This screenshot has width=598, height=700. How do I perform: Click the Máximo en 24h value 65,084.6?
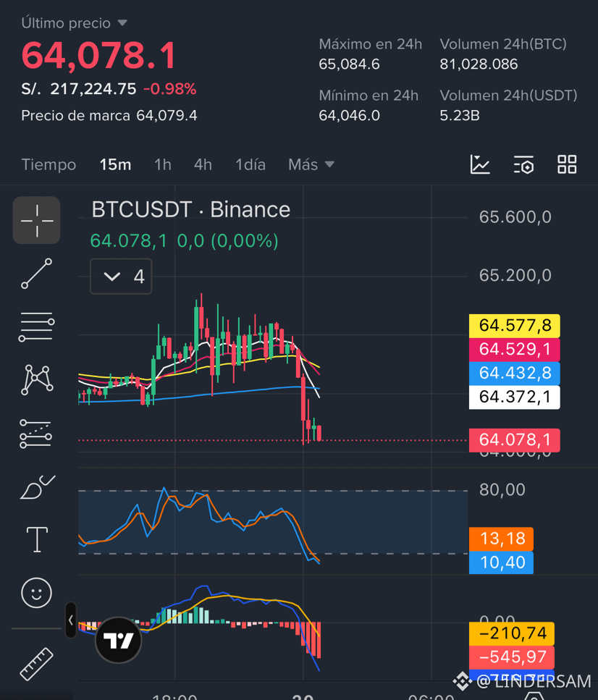pos(349,64)
